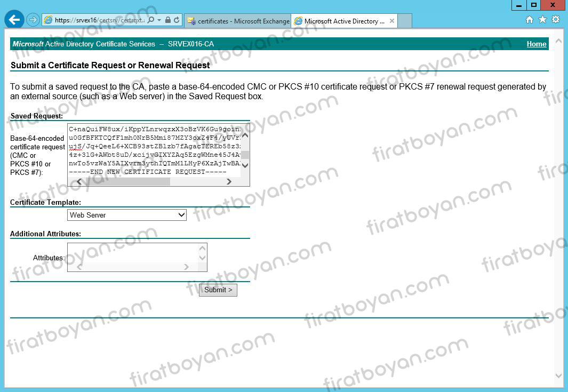Viewport: 568px width, 392px height.
Task: Refresh the page using reload icon
Action: [x=177, y=20]
